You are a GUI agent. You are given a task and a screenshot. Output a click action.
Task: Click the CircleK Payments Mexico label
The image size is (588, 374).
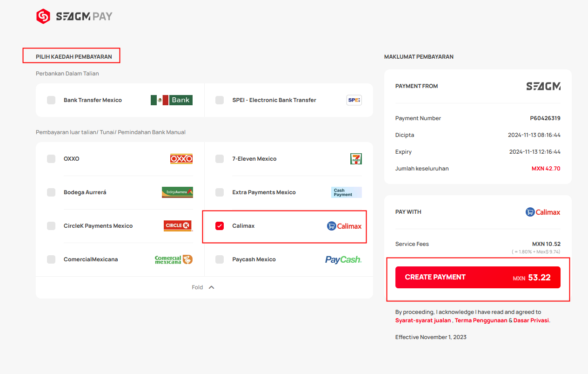(98, 226)
